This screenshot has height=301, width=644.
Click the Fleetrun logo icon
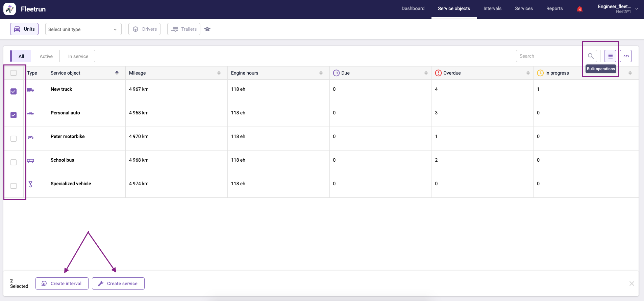(x=10, y=9)
